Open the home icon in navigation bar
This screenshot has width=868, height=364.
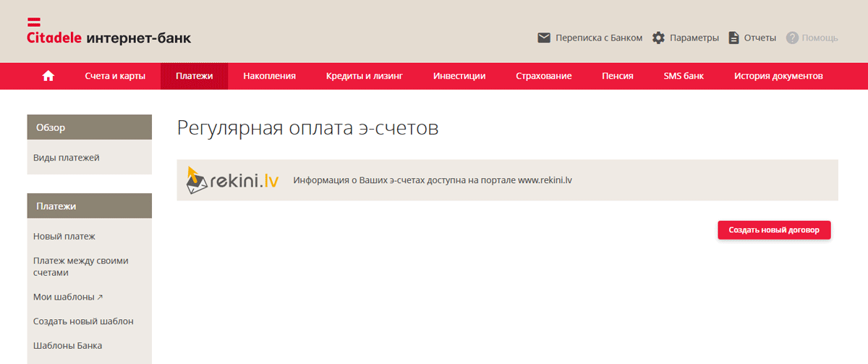pyautogui.click(x=48, y=76)
